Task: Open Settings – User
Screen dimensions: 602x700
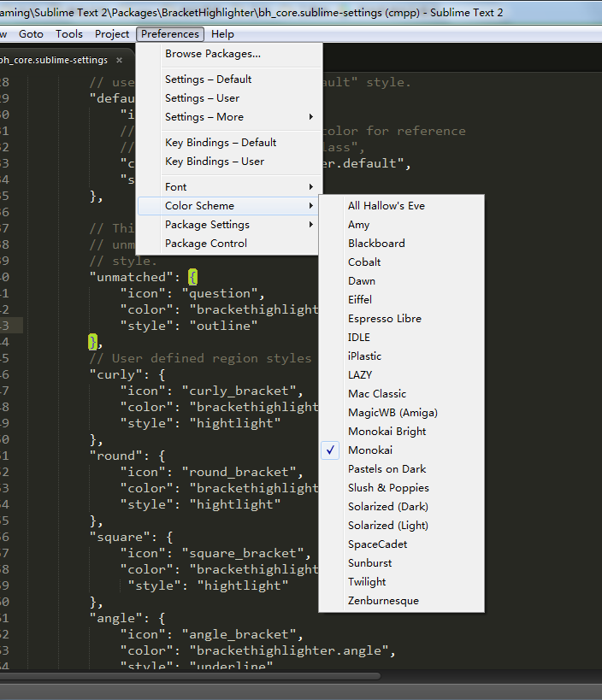Action: (x=229, y=97)
